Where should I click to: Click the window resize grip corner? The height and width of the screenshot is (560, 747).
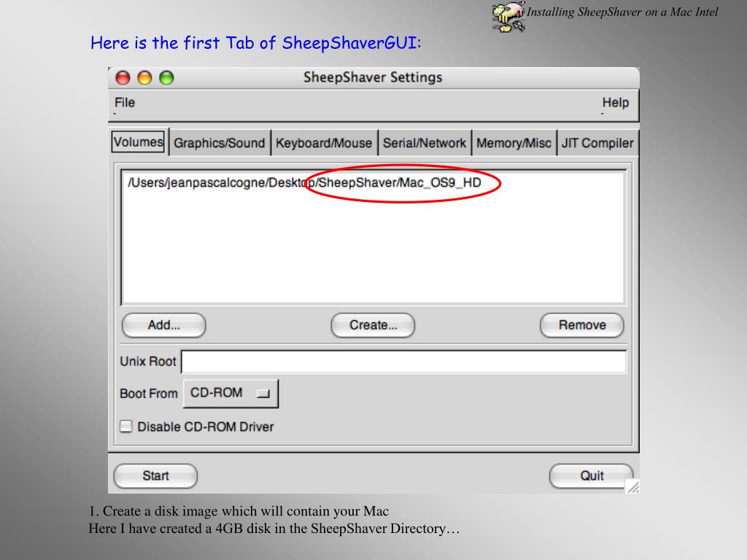coord(632,486)
